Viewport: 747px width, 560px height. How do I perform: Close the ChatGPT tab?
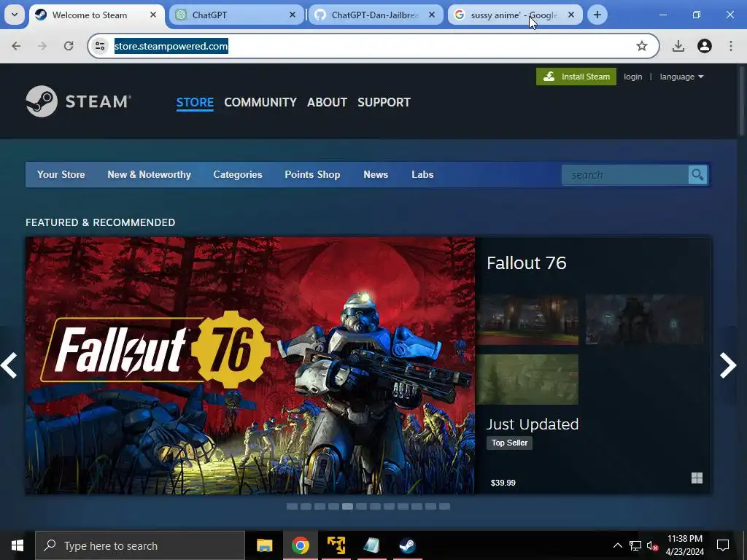coord(293,15)
